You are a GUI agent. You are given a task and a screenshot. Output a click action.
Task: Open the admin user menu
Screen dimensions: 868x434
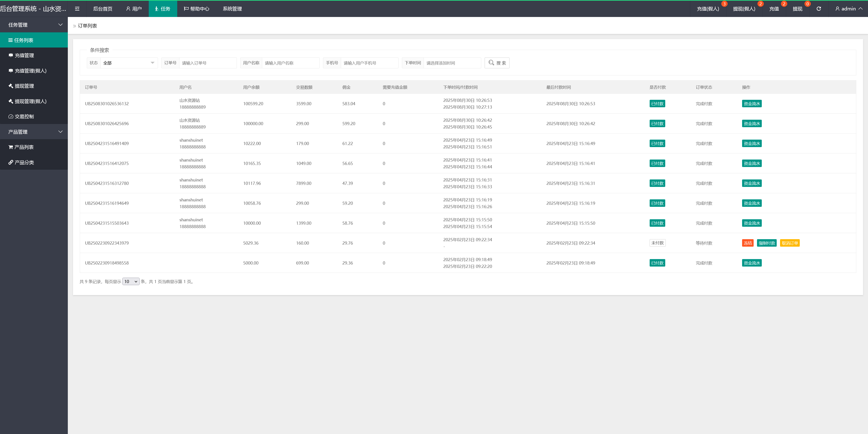[849, 9]
